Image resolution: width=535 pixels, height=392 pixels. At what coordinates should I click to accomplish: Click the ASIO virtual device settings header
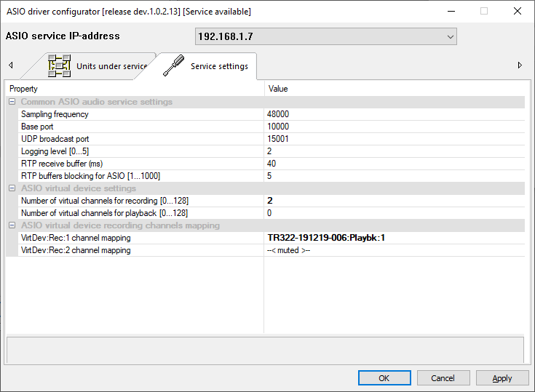click(x=79, y=188)
